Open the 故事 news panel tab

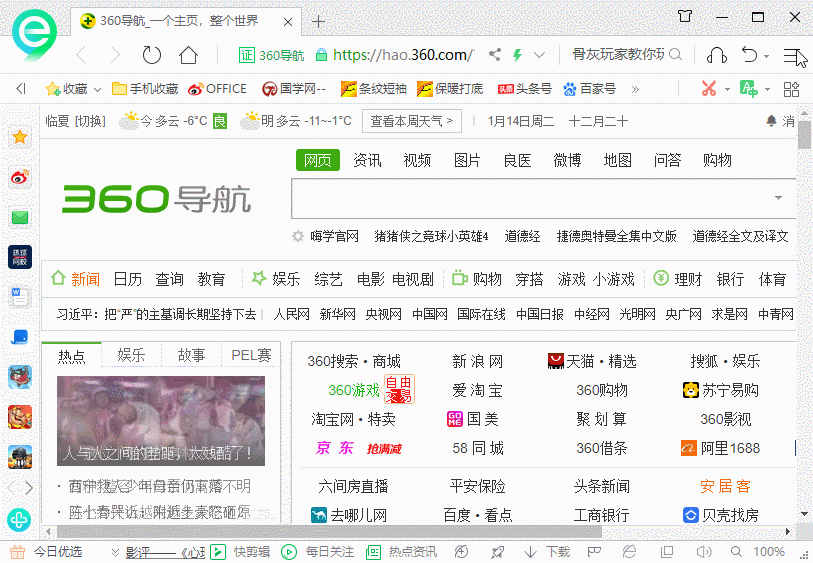(191, 356)
